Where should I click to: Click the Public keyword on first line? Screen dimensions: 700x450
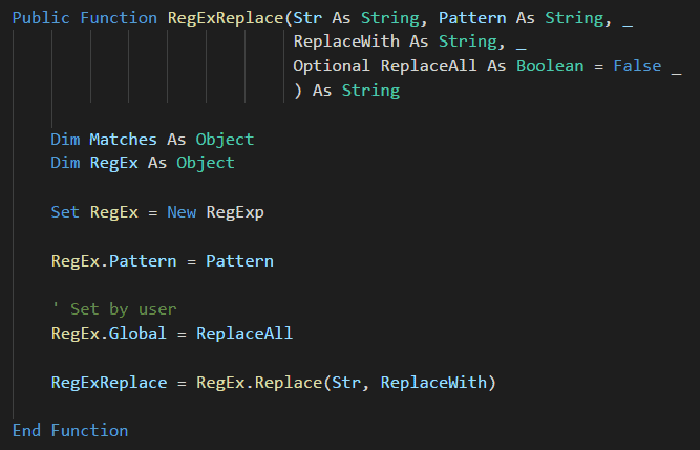click(x=41, y=18)
